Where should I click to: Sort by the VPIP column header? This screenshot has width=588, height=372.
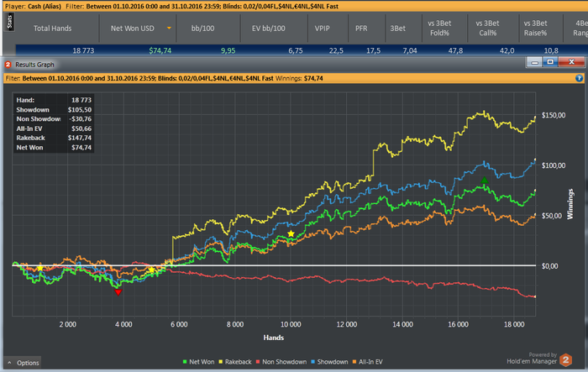(x=322, y=28)
